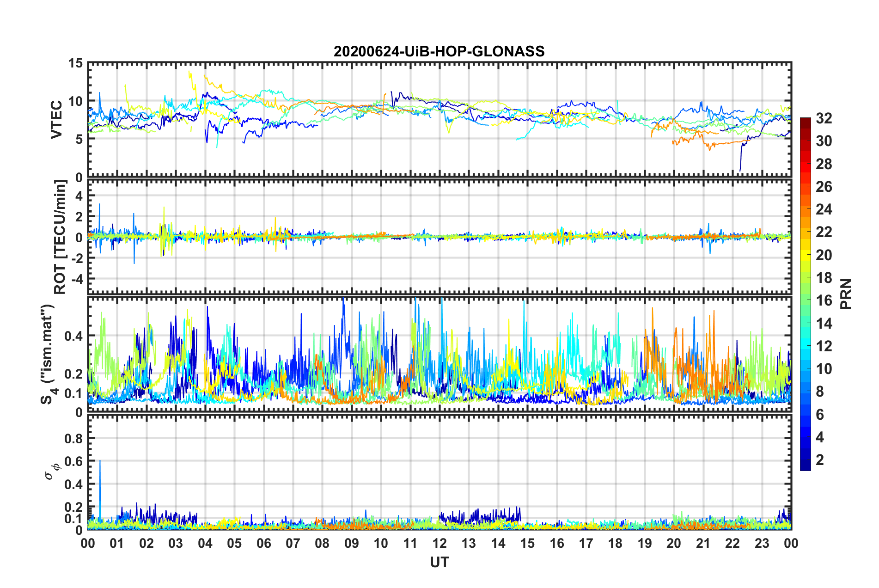Click UT axis tick 03
Screen dimensions: 879x588
click(x=176, y=543)
